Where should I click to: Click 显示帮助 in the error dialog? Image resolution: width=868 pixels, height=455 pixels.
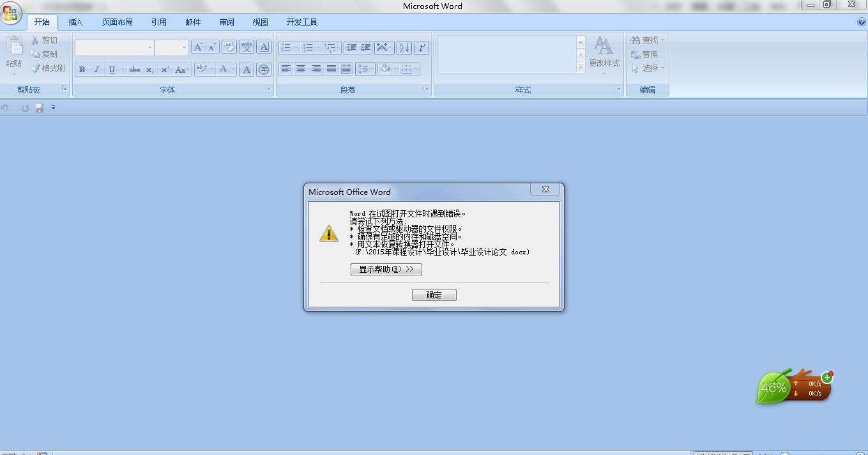pyautogui.click(x=386, y=269)
